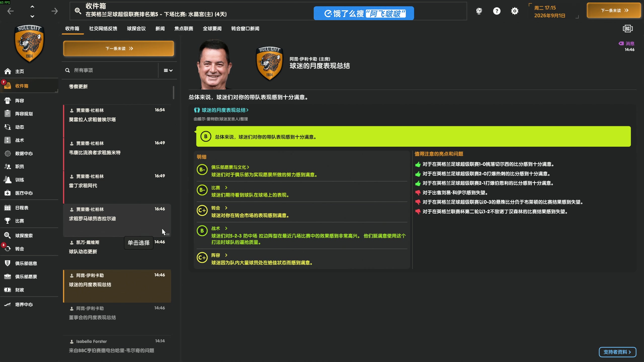Open the settings gear icon
Screen dimensions: 644x362
pyautogui.click(x=515, y=11)
